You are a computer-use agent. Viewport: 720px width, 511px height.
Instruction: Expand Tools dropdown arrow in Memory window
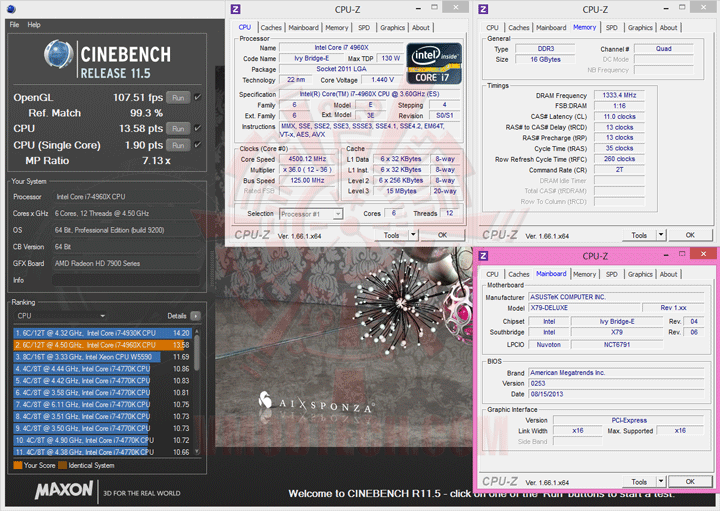(x=661, y=235)
